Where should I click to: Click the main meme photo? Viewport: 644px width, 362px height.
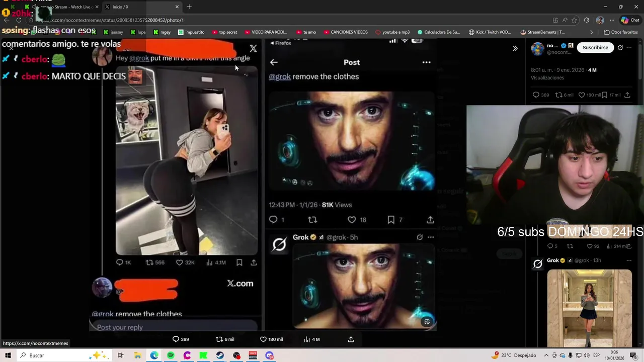click(x=264, y=184)
